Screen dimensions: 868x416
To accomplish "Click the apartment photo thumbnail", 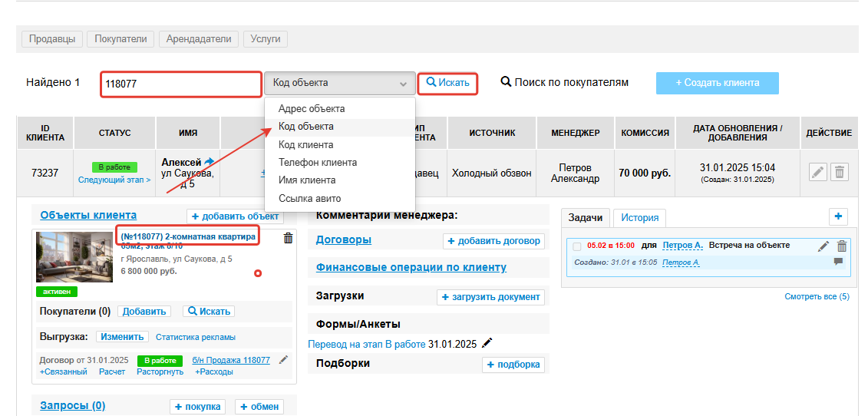I will pyautogui.click(x=74, y=257).
